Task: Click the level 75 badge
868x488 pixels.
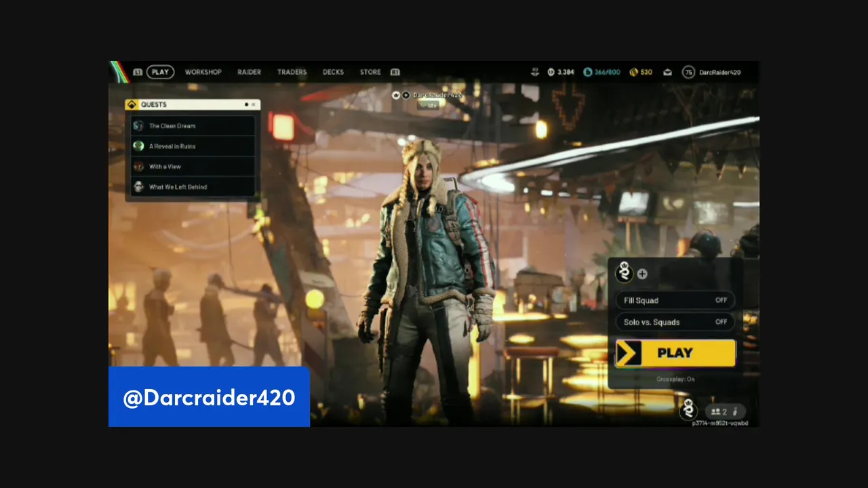Action: pos(688,72)
